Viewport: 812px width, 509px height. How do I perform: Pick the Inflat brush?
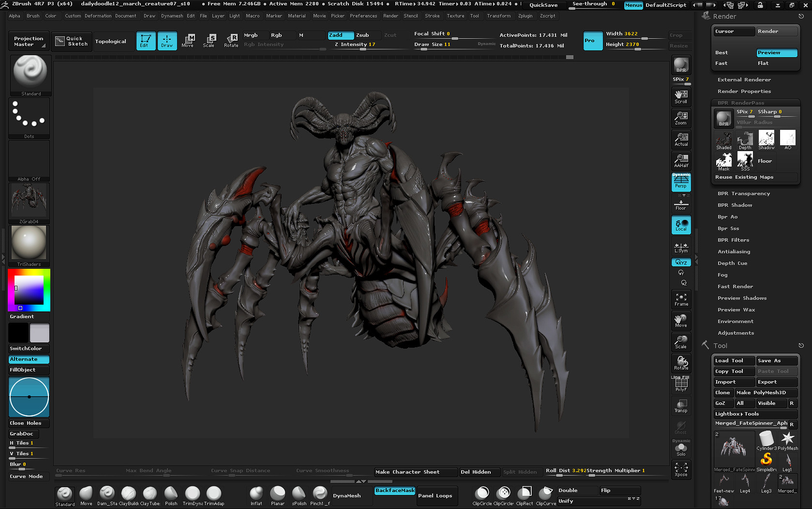pos(256,496)
